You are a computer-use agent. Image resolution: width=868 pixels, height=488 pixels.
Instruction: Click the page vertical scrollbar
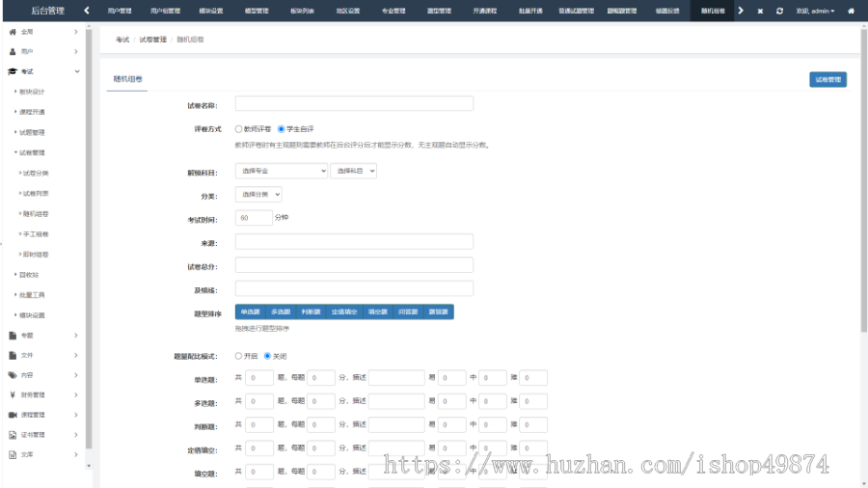pos(863,180)
